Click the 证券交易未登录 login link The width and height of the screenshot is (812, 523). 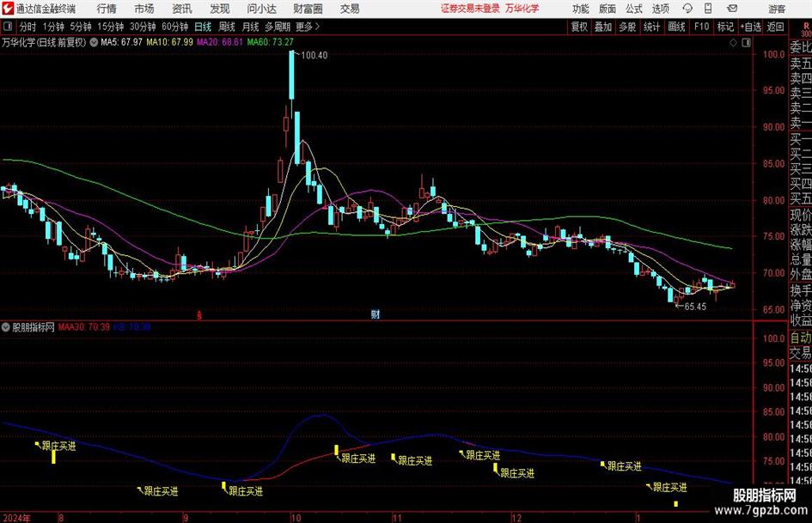(x=471, y=9)
